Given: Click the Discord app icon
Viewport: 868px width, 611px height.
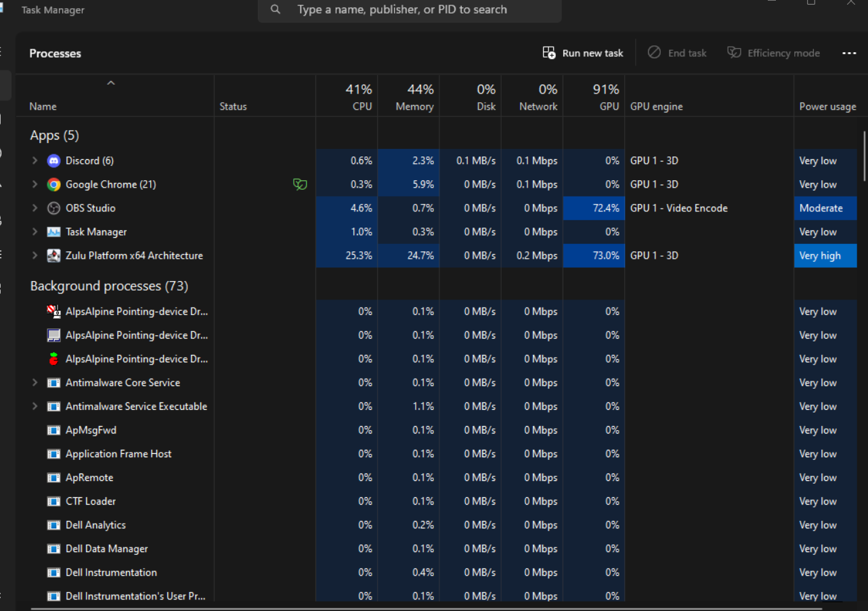Looking at the screenshot, I should coord(53,161).
